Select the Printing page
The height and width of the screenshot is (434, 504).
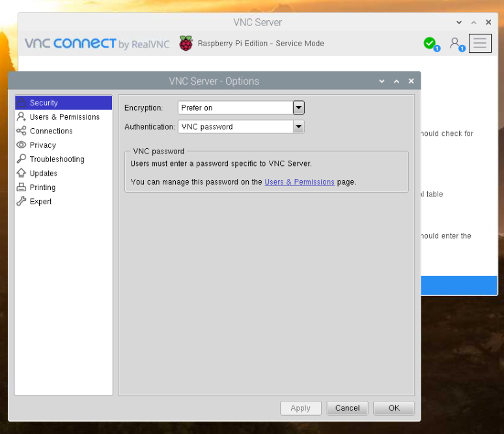point(64,187)
